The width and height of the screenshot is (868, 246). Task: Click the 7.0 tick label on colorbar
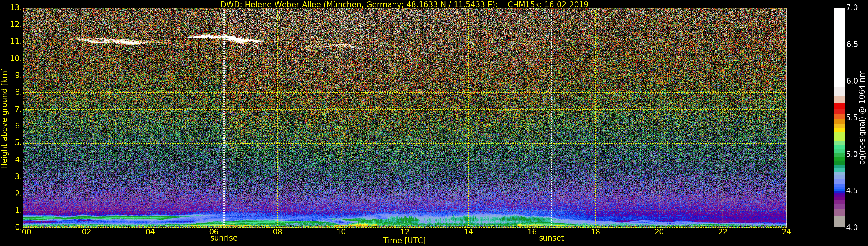point(852,8)
